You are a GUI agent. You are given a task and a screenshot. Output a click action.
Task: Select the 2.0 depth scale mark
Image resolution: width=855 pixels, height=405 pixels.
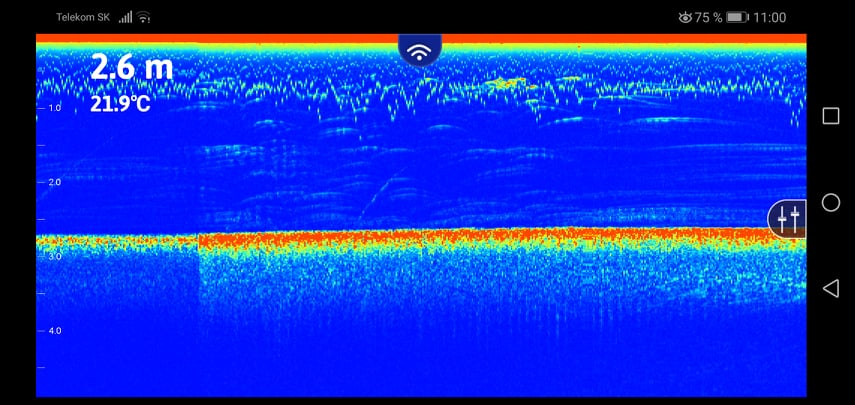[x=55, y=182]
